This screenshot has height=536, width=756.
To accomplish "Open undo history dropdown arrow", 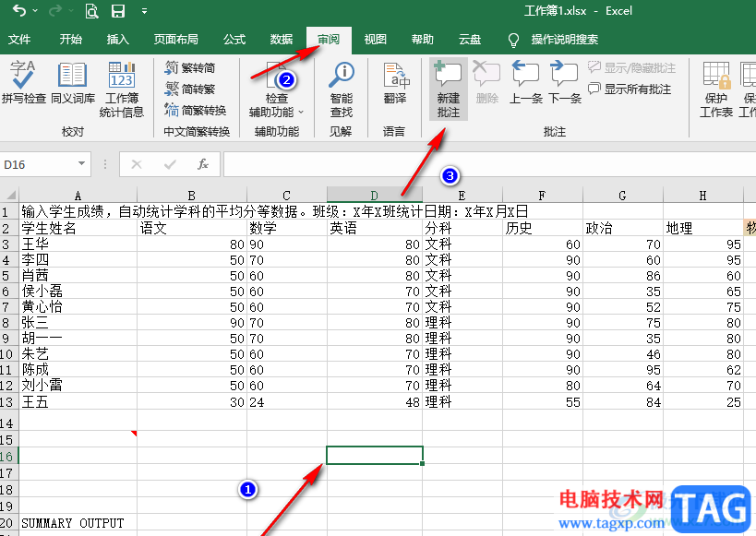I will 35,10.
